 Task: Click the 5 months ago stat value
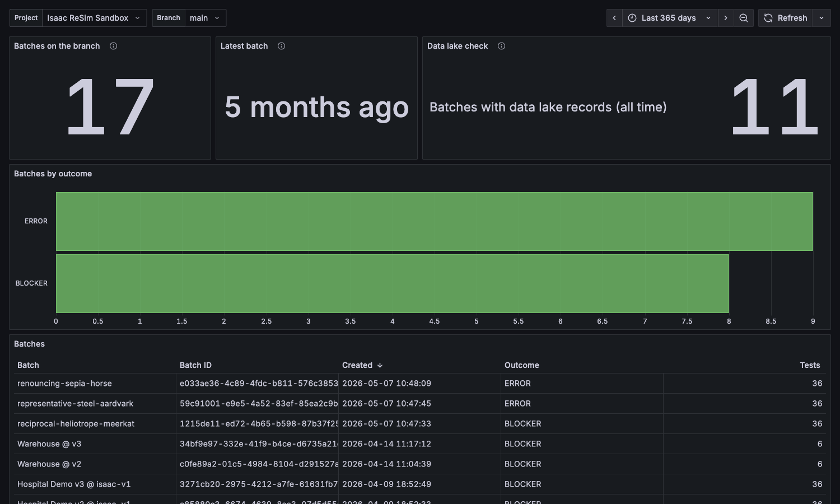tap(317, 107)
